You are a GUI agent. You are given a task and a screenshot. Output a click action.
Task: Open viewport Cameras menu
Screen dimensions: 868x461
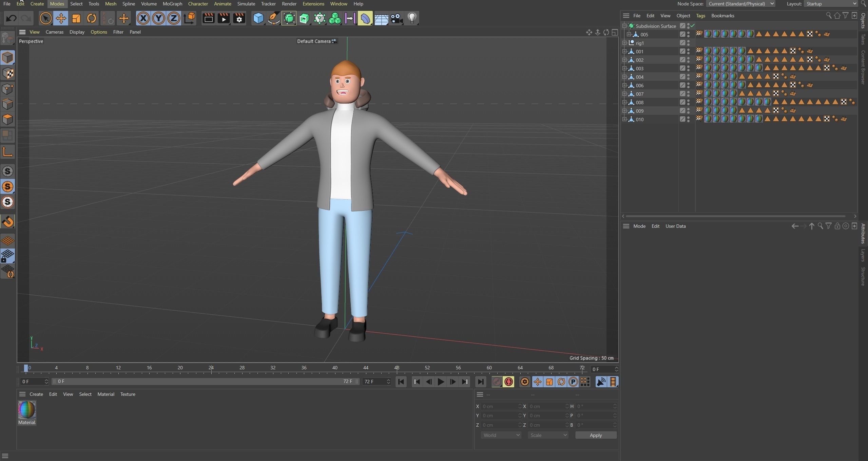point(55,32)
